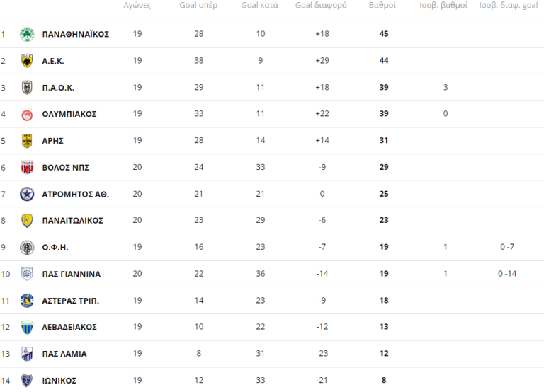Click the ΑΡΗΣ yellow club crest

click(27, 141)
